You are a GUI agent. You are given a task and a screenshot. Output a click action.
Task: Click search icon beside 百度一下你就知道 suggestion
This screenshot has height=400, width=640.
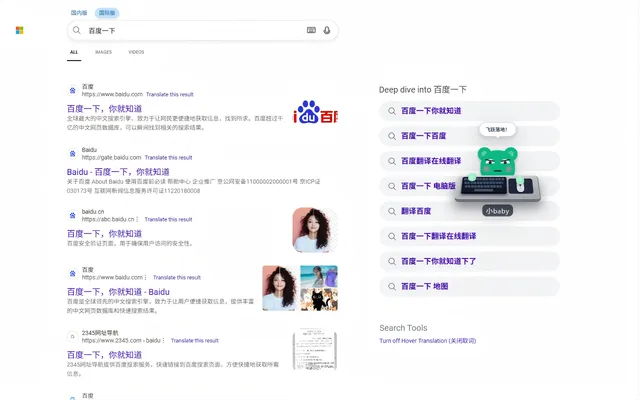(391, 111)
